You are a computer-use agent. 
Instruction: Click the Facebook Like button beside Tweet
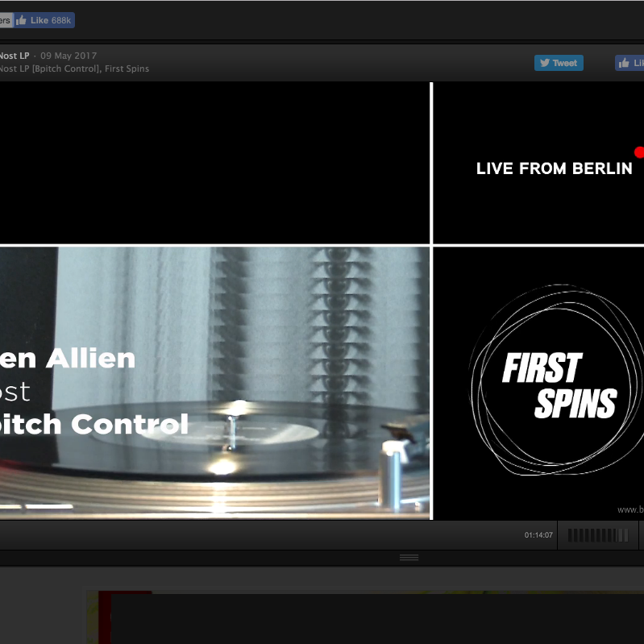(x=629, y=63)
